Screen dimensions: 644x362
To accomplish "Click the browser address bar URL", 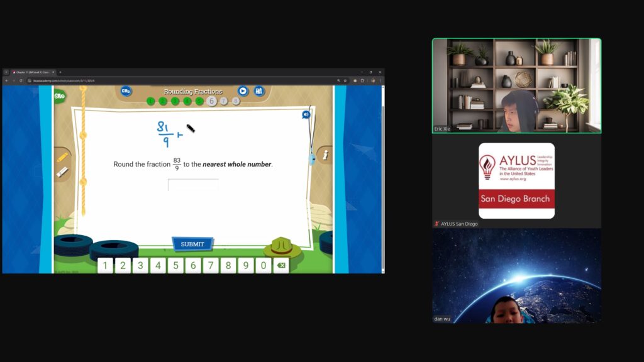I will tap(64, 80).
